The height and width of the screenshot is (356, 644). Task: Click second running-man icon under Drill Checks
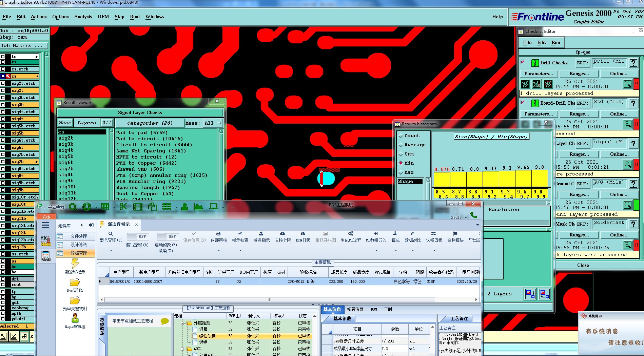coord(536,84)
